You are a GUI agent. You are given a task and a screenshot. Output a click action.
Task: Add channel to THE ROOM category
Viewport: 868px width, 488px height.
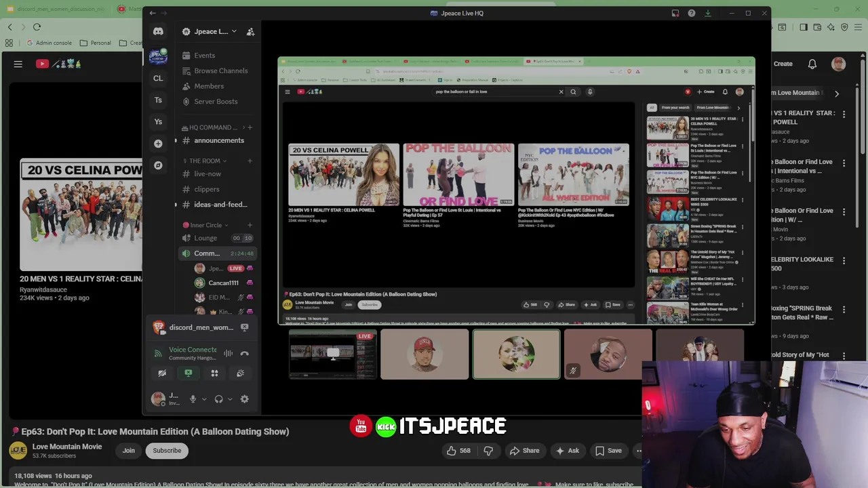(x=250, y=161)
